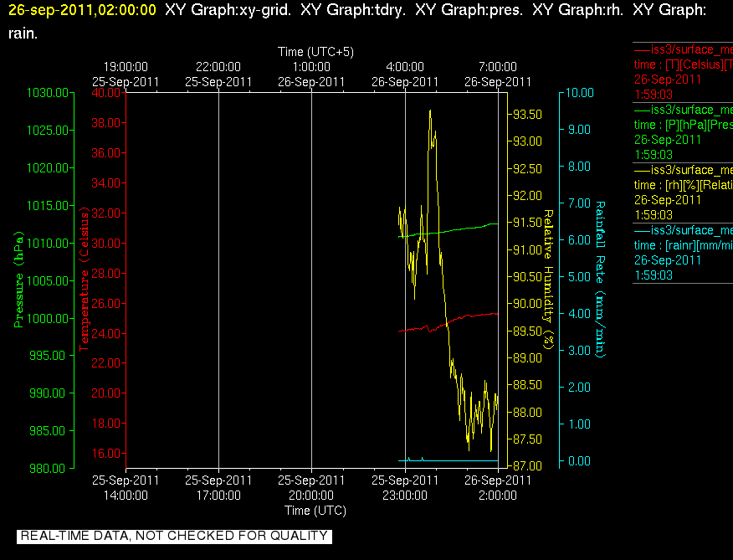
Task: Click the timestamp title '26-sep-2011,02:00:00'
Action: [82, 10]
